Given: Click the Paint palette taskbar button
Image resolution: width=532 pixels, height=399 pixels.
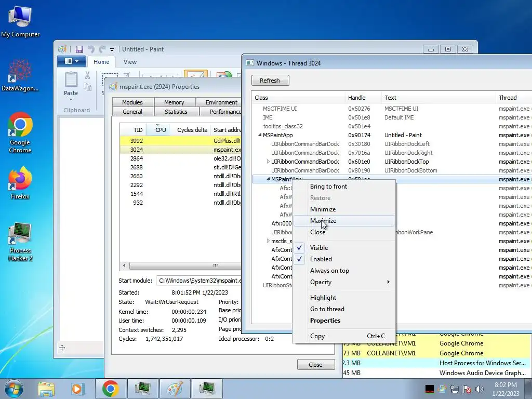Looking at the screenshot, I should pyautogui.click(x=175, y=389).
